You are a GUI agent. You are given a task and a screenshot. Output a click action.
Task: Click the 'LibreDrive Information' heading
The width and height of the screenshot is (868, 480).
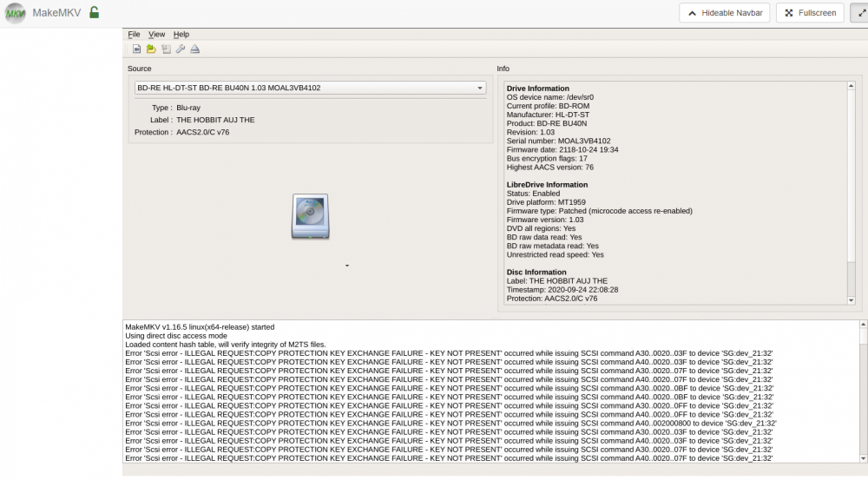(x=547, y=185)
